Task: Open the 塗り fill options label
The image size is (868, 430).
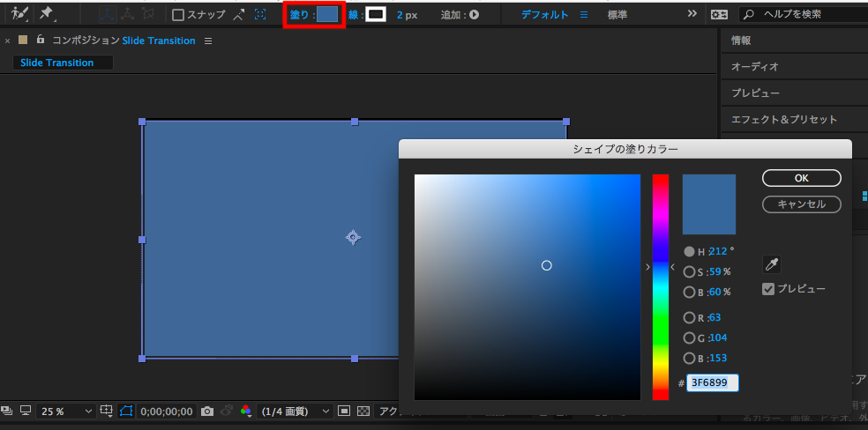Action: pos(302,15)
